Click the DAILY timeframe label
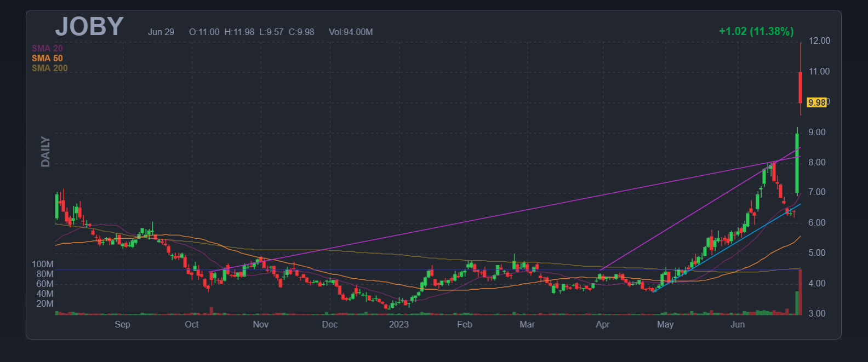Screen dimensions: 868x362 point(45,152)
